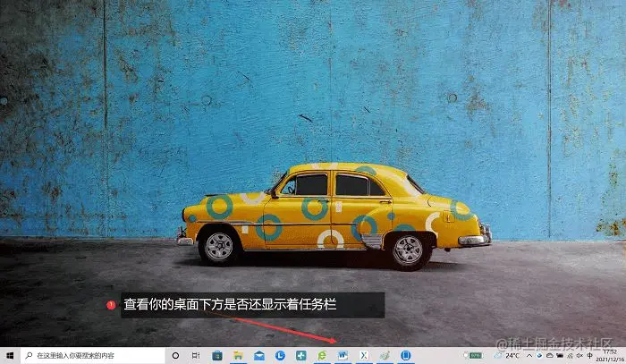Click the muted volume tray icon
This screenshot has width=626, height=364.
click(579, 355)
